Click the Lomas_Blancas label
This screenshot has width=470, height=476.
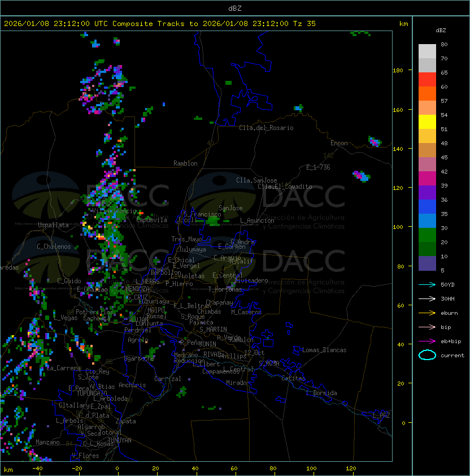324,350
